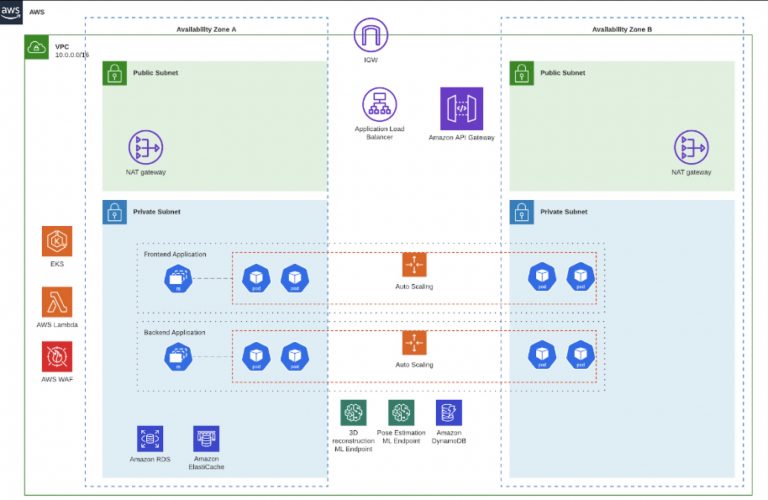Click Frontend pod next to replica set icon
The height and width of the screenshot is (500, 768).
coord(256,278)
